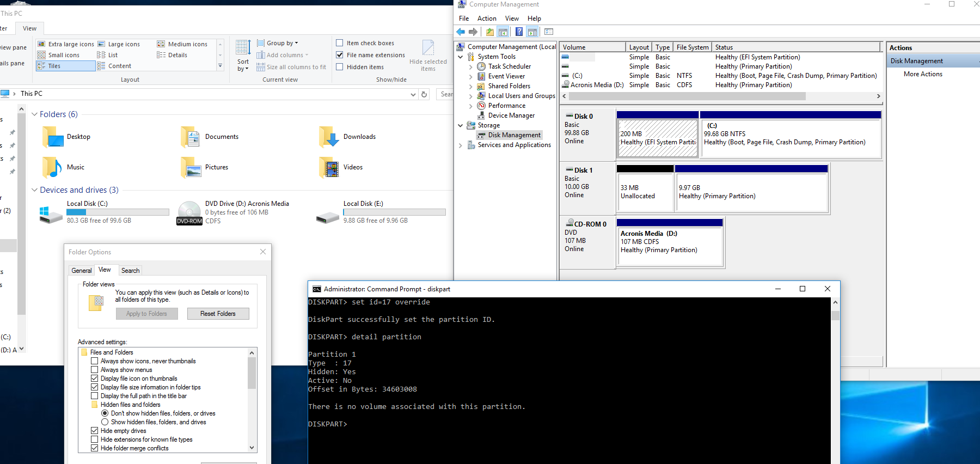Image resolution: width=980 pixels, height=464 pixels.
Task: Open the Downloads folder icon
Action: 329,137
